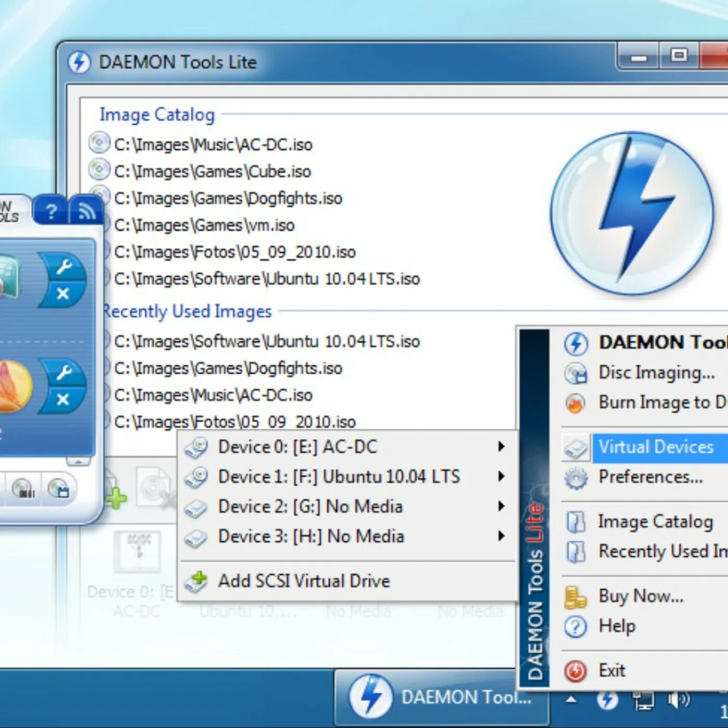
Task: Open the gadget's RSS feed icon
Action: click(x=86, y=211)
